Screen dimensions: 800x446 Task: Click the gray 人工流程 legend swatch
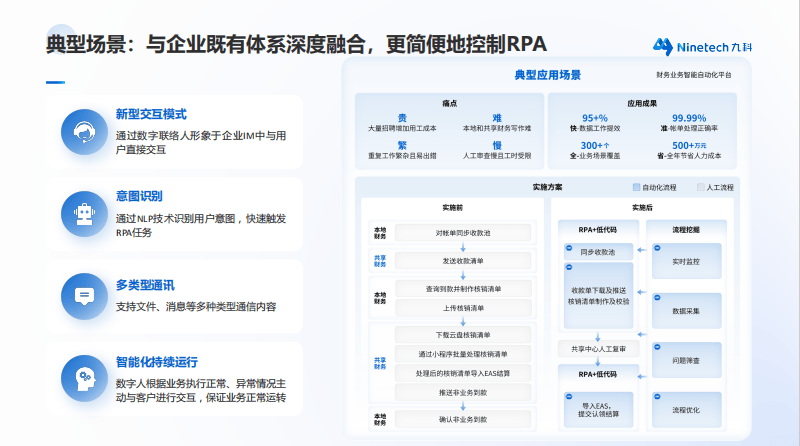(701, 187)
